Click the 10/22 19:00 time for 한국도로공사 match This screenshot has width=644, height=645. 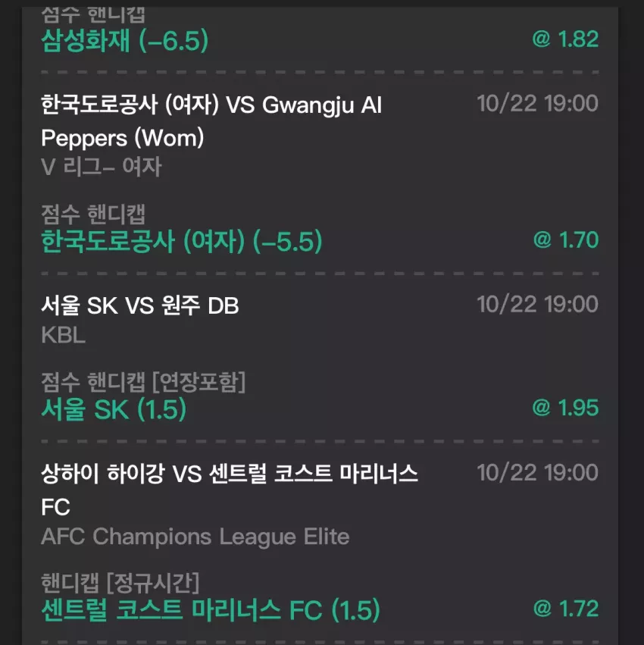537,104
